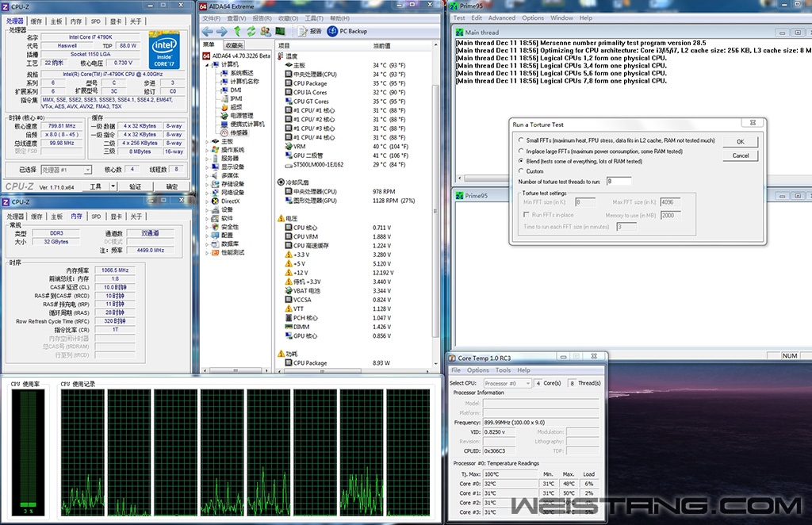Click the DirectX icon in AIDA64 tree
This screenshot has width=812, height=525.
click(216, 201)
